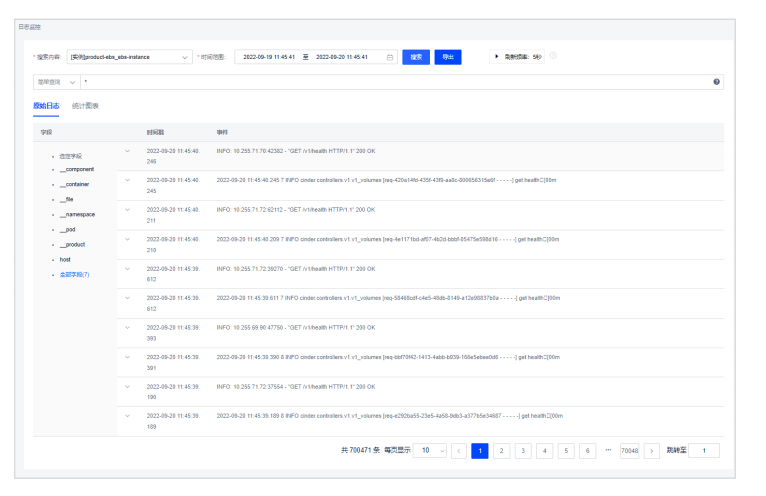
Task: Go to next page with right arrow
Action: coord(651,451)
